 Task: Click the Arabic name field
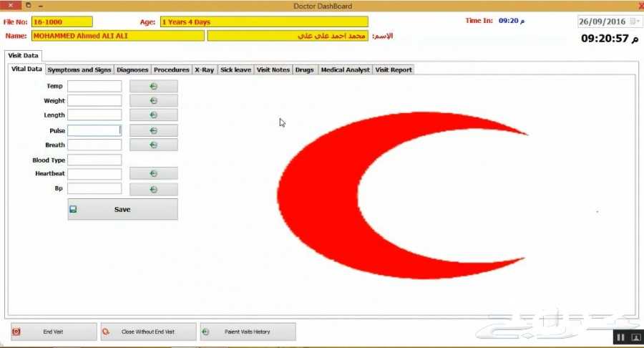pos(288,36)
